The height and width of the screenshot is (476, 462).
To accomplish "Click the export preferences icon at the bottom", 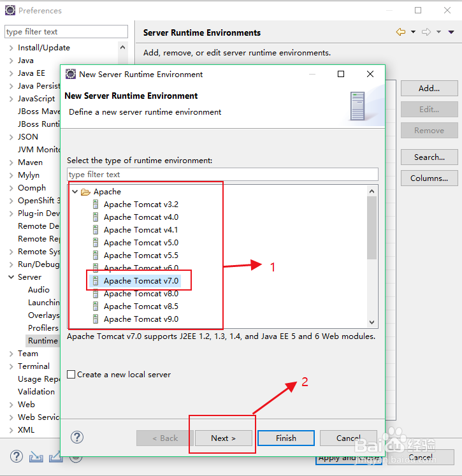I will tap(56, 457).
